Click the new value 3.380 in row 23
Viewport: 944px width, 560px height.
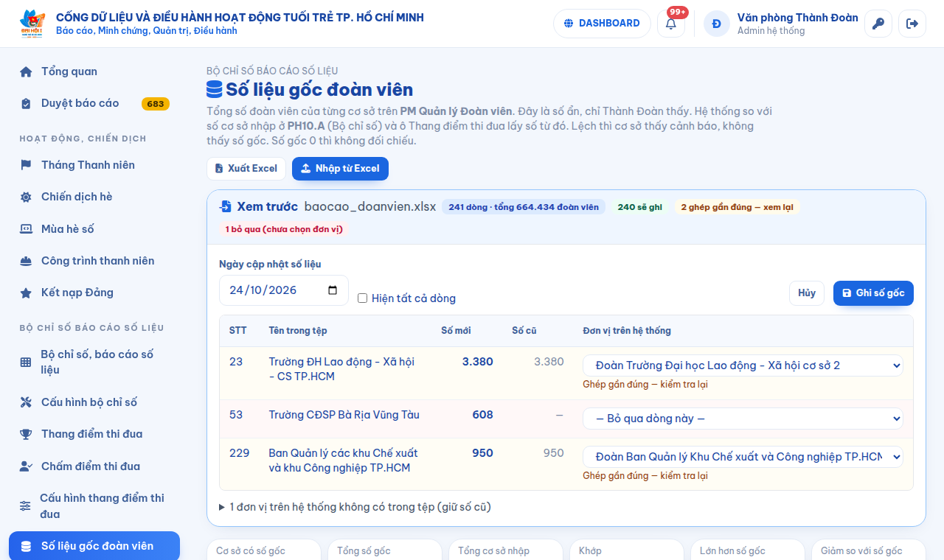[478, 362]
